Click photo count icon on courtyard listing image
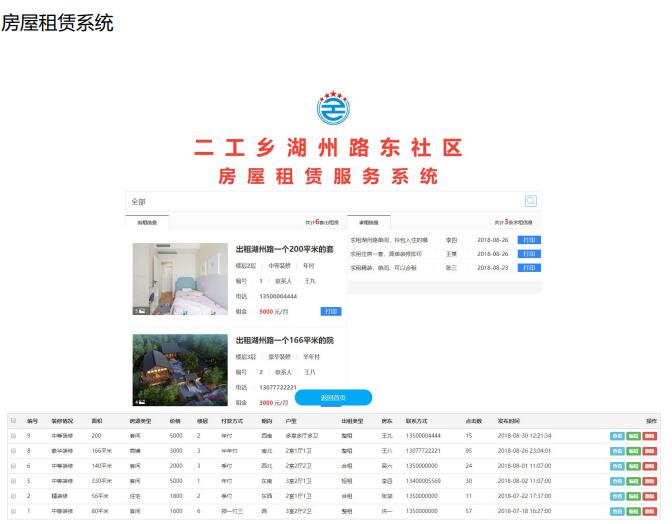This screenshot has height=524, width=672. click(x=140, y=402)
